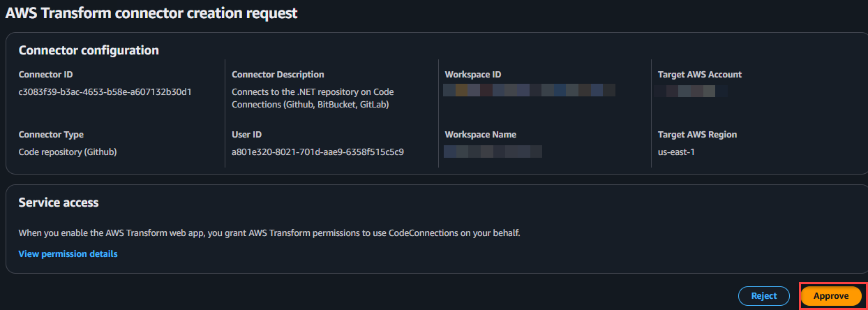This screenshot has height=310, width=868.
Task: Click the CodeConnections permissions grant sentence
Action: coord(269,232)
